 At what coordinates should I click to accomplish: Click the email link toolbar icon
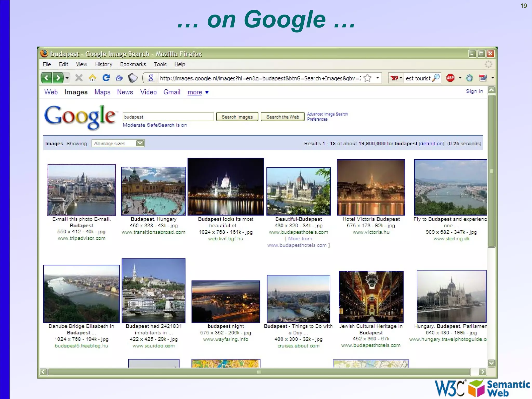pyautogui.click(x=119, y=78)
